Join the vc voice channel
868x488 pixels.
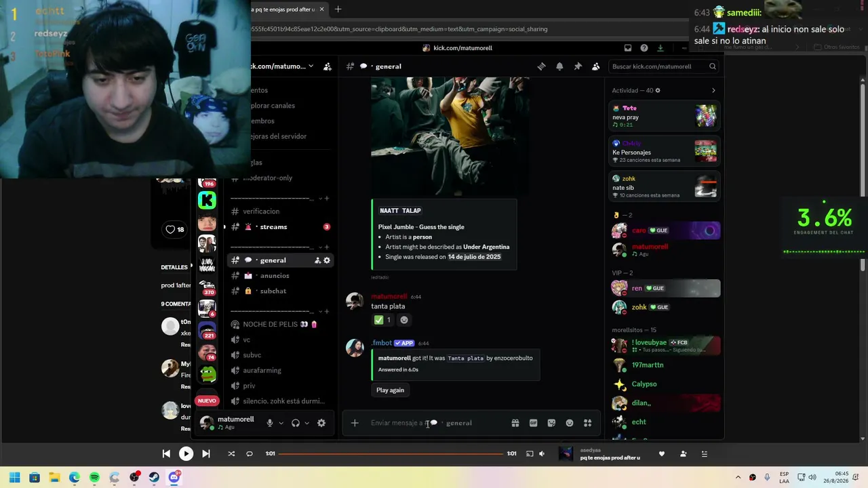point(280,340)
